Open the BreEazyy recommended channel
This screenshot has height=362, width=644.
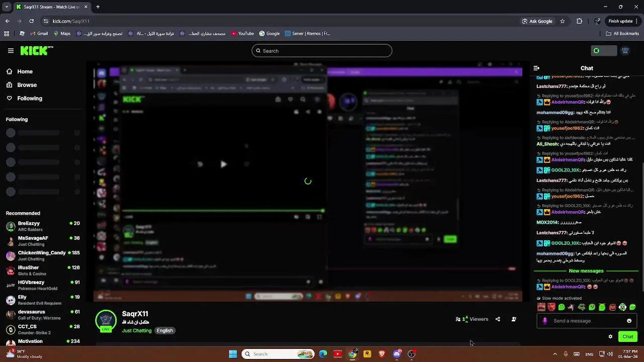[x=43, y=226]
